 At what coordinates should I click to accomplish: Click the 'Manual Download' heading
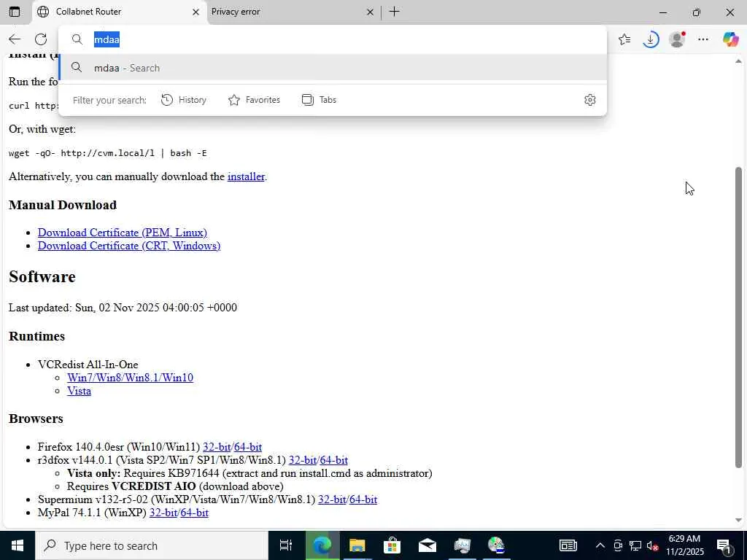click(x=63, y=205)
